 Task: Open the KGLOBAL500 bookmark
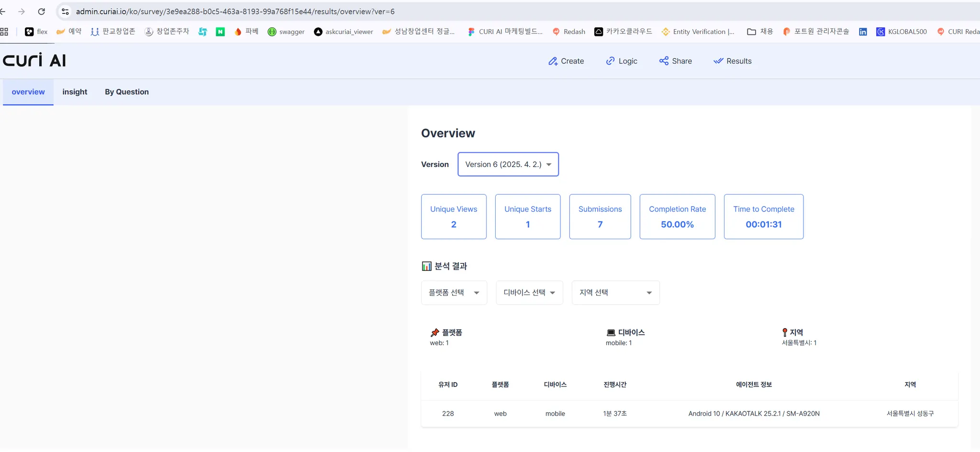coord(902,32)
